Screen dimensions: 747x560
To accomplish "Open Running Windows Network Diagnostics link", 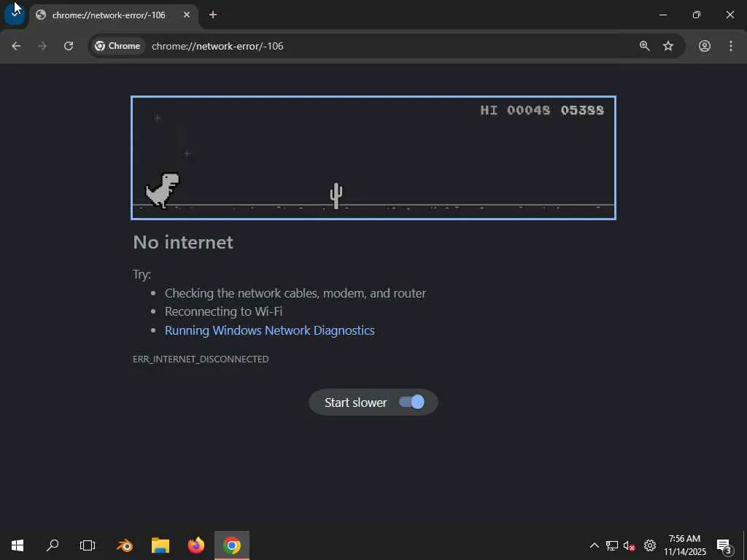I will click(x=270, y=330).
